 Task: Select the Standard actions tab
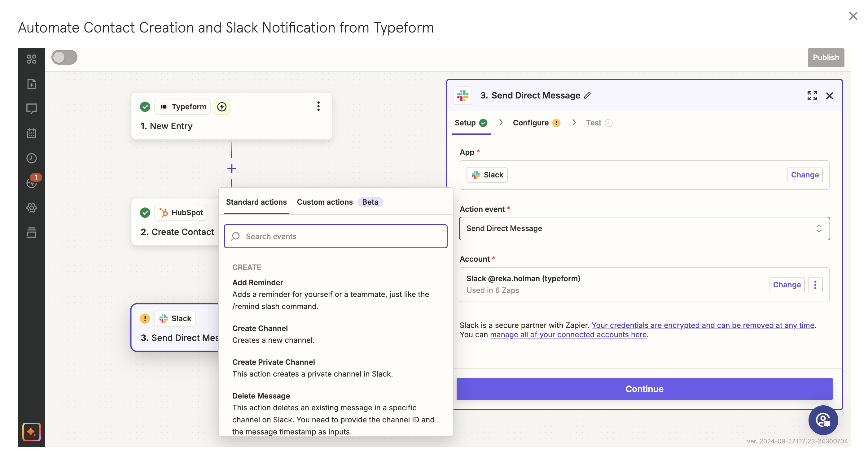coord(256,202)
